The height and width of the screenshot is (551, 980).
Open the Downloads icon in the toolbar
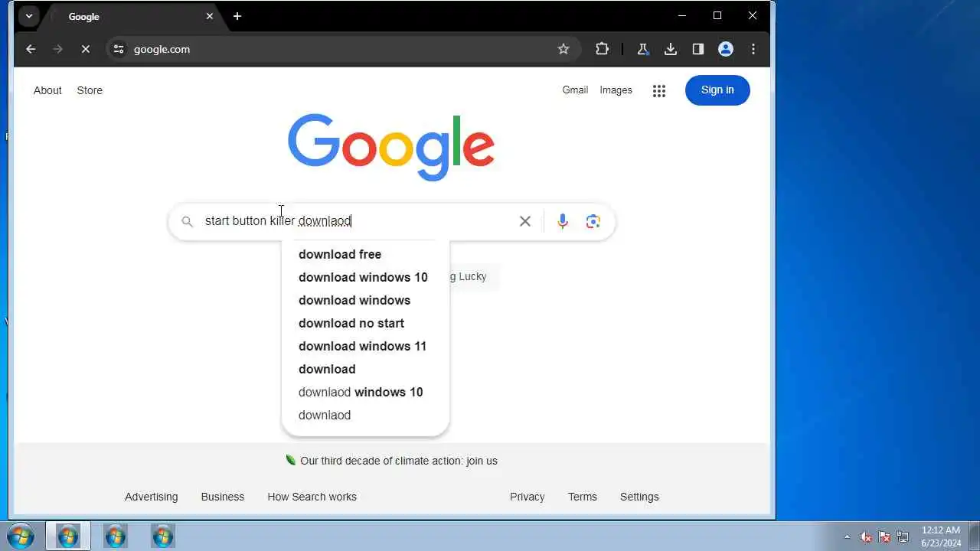click(671, 49)
